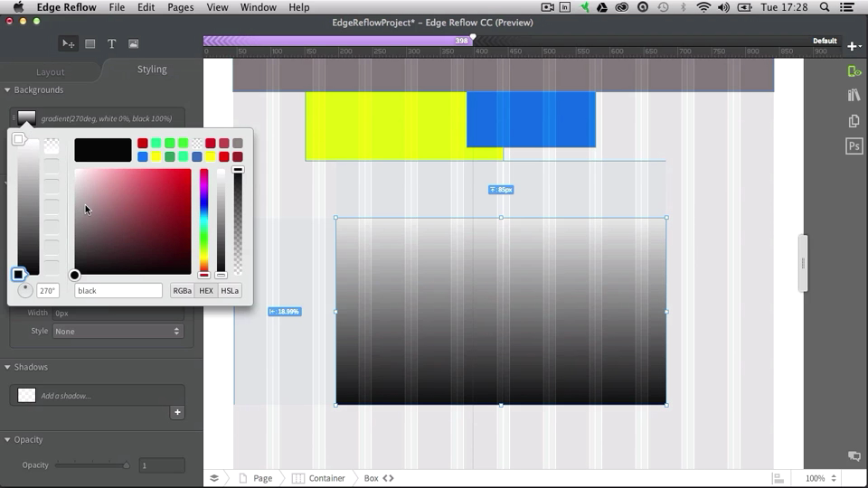The width and height of the screenshot is (868, 488).
Task: Select the Selection arrow tool
Action: tap(68, 43)
